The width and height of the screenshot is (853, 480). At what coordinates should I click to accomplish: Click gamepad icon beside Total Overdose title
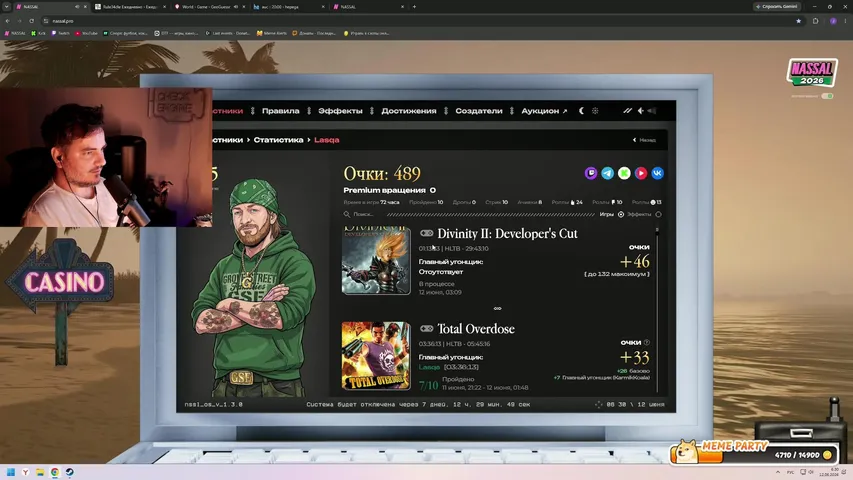pos(426,328)
